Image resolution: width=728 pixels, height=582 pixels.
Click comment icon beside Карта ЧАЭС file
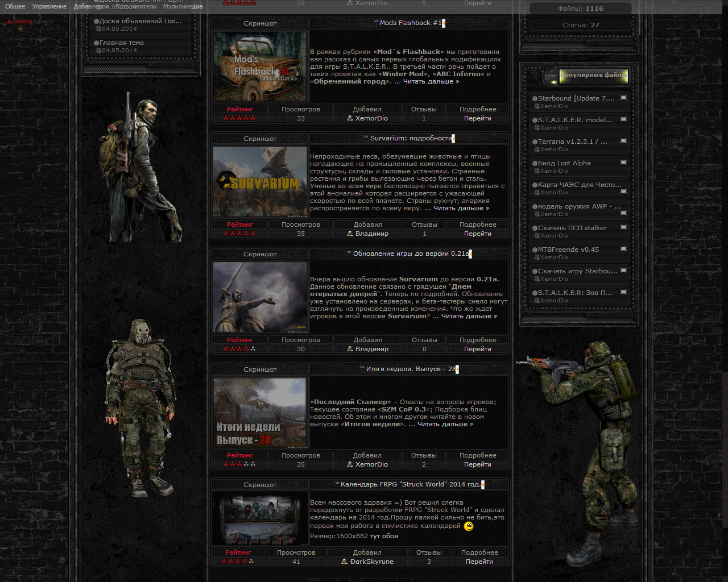point(623,192)
